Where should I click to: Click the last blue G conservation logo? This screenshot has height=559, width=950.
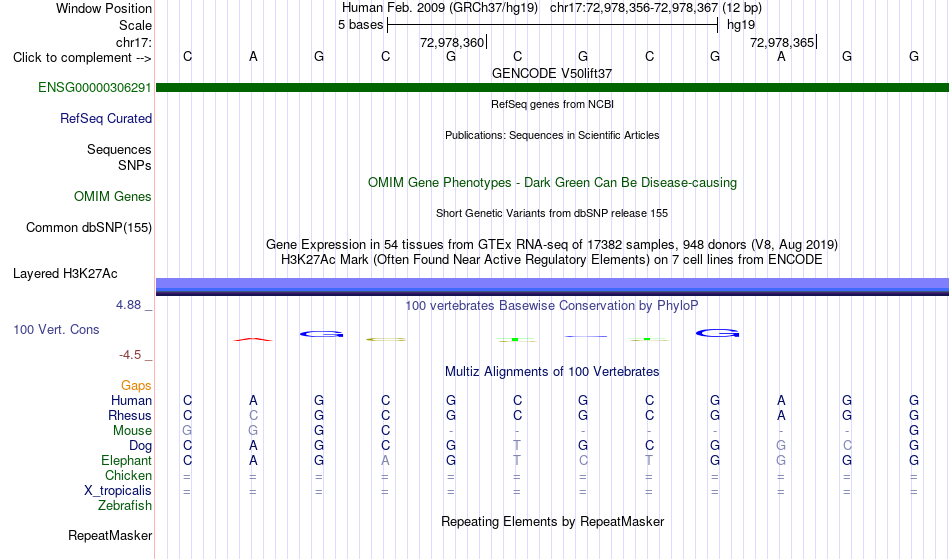click(x=717, y=333)
